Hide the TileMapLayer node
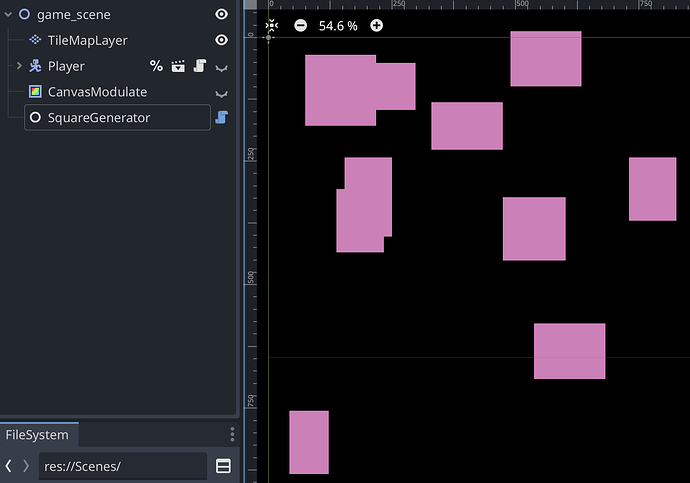The width and height of the screenshot is (690, 483). coord(221,40)
